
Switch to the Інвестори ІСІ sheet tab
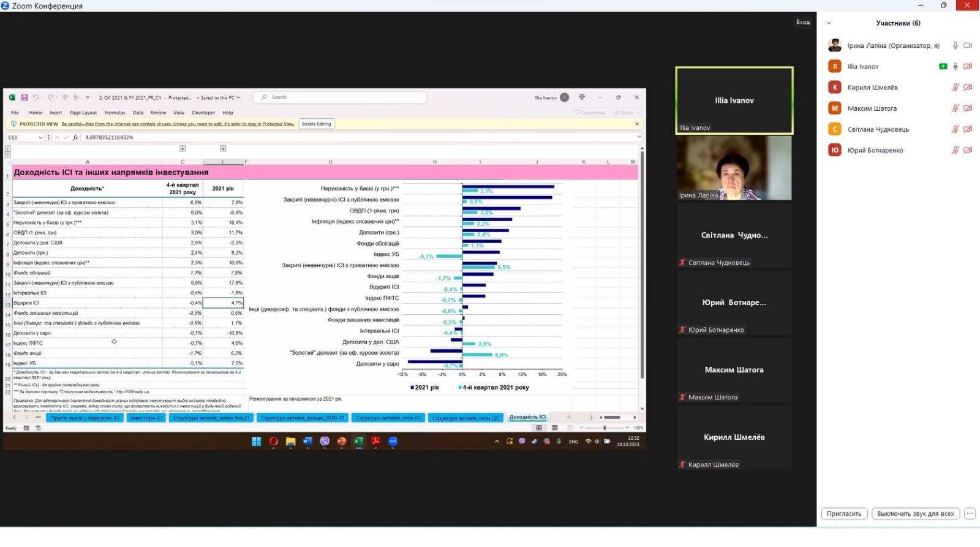click(147, 418)
